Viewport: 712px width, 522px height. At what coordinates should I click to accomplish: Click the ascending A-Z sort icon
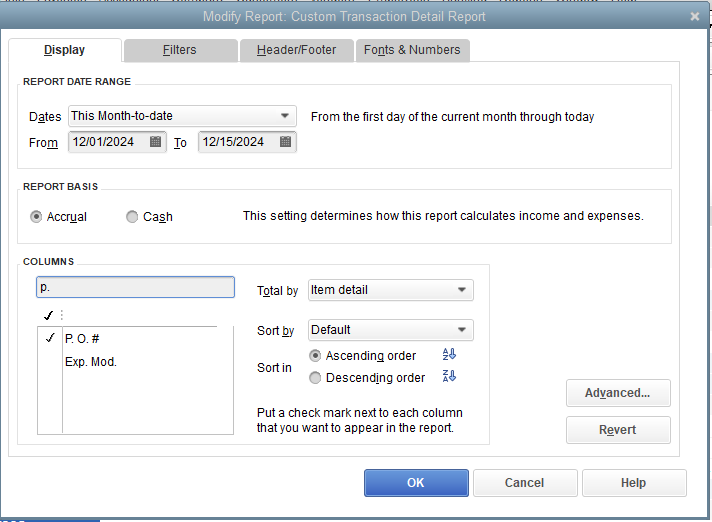[x=449, y=355]
